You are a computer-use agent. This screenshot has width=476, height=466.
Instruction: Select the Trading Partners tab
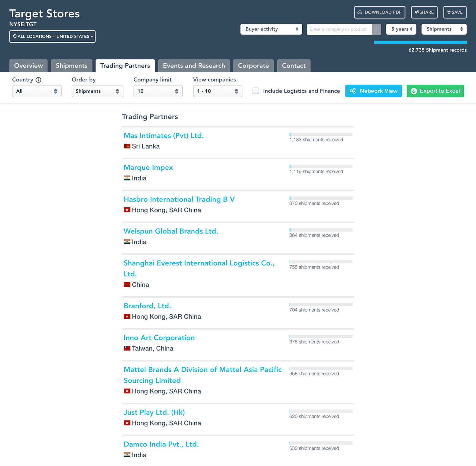coord(125,66)
